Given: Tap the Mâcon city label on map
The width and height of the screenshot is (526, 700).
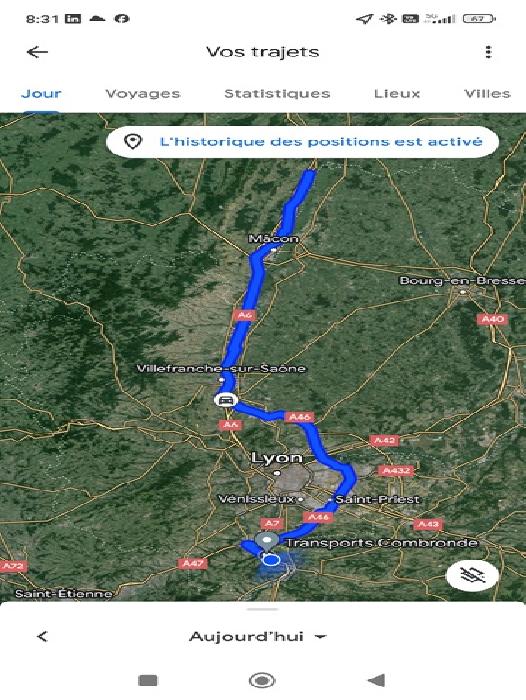Looking at the screenshot, I should click(x=273, y=239).
